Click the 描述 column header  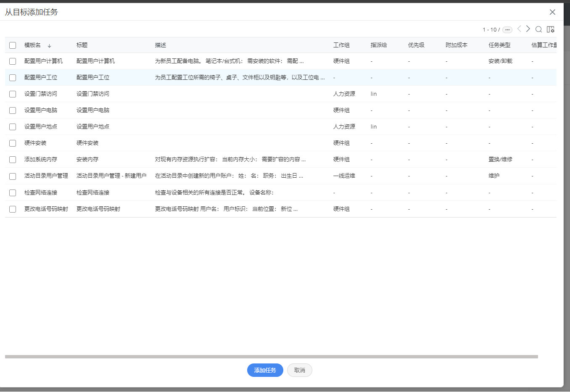[x=161, y=45]
